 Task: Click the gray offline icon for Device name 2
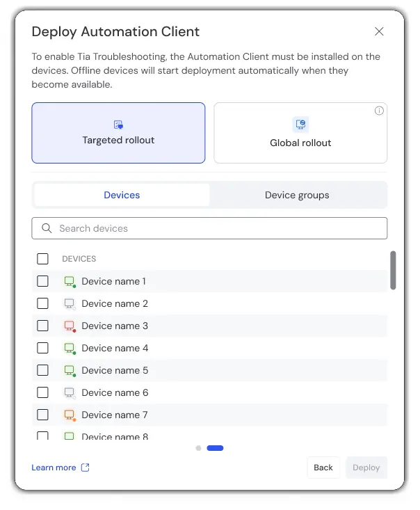[x=70, y=304]
